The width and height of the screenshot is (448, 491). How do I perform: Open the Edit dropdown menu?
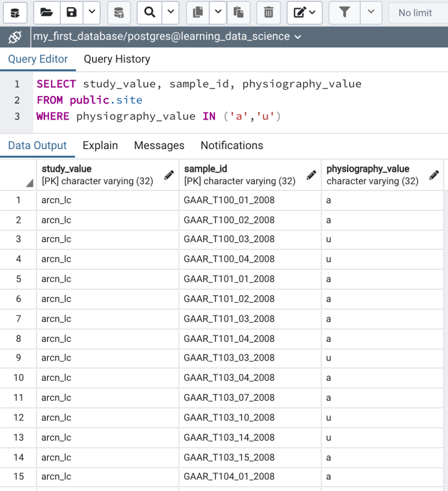(x=305, y=12)
